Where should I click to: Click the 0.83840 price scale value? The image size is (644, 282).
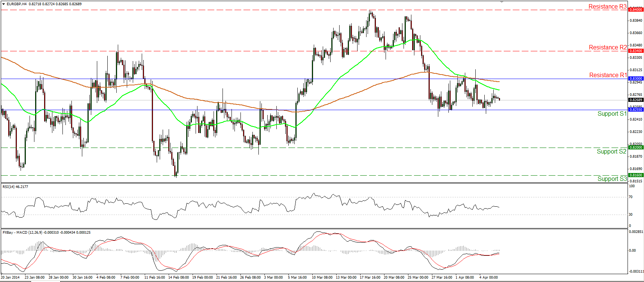[x=636, y=21]
